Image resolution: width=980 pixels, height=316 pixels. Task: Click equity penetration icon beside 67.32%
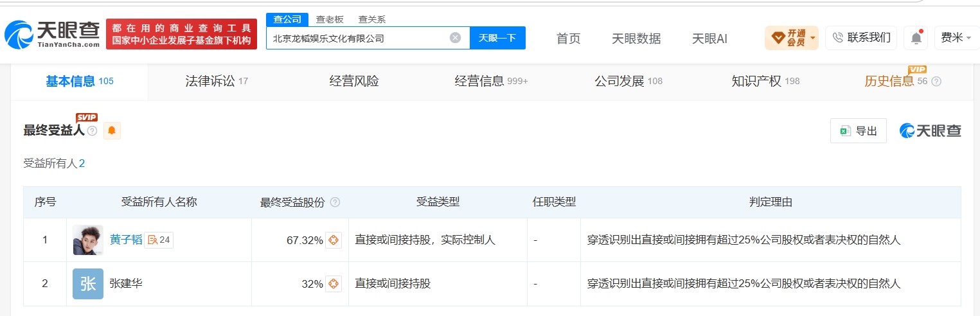(334, 240)
